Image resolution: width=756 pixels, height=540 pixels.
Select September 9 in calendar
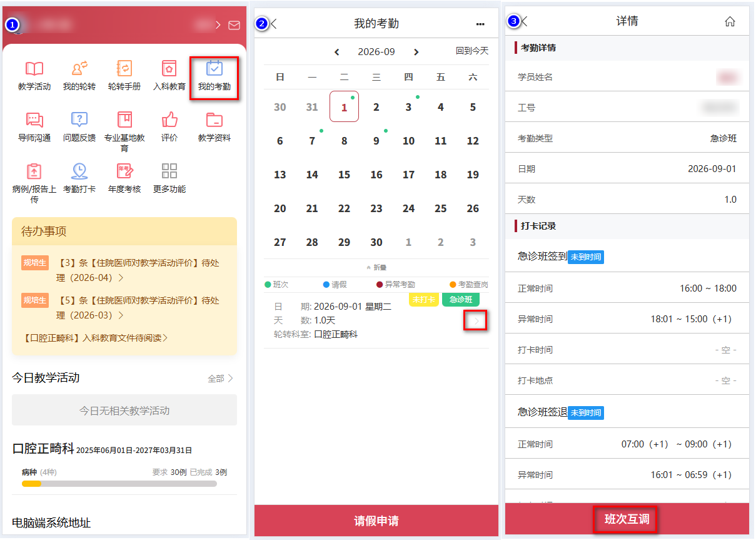376,141
